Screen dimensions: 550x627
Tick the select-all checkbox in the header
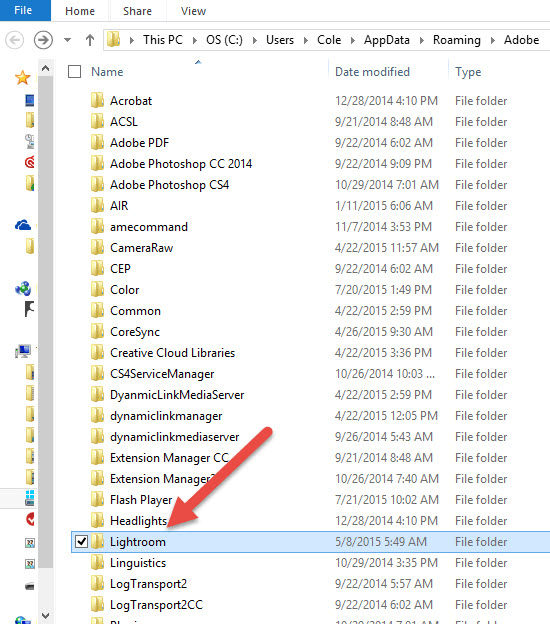[74, 72]
